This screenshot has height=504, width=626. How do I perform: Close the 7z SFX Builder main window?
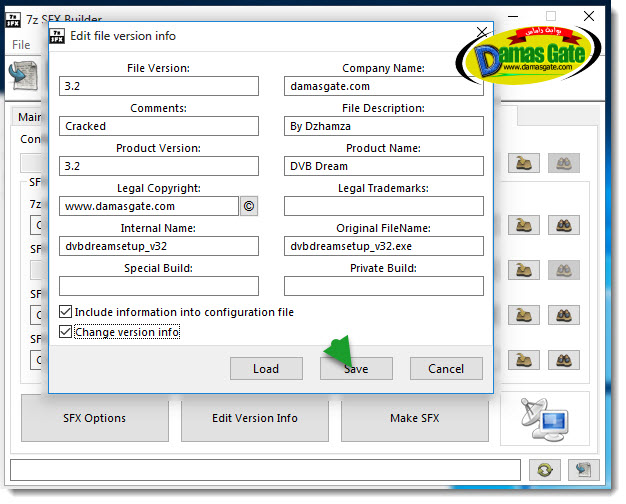(589, 16)
